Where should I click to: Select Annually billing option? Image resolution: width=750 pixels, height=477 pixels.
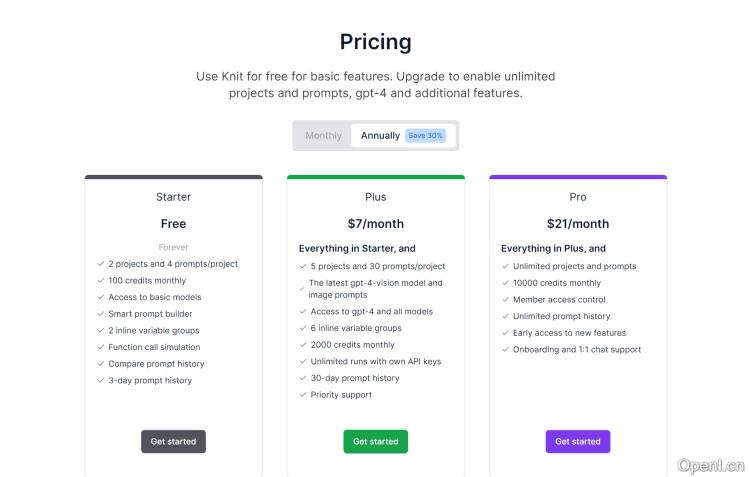380,135
